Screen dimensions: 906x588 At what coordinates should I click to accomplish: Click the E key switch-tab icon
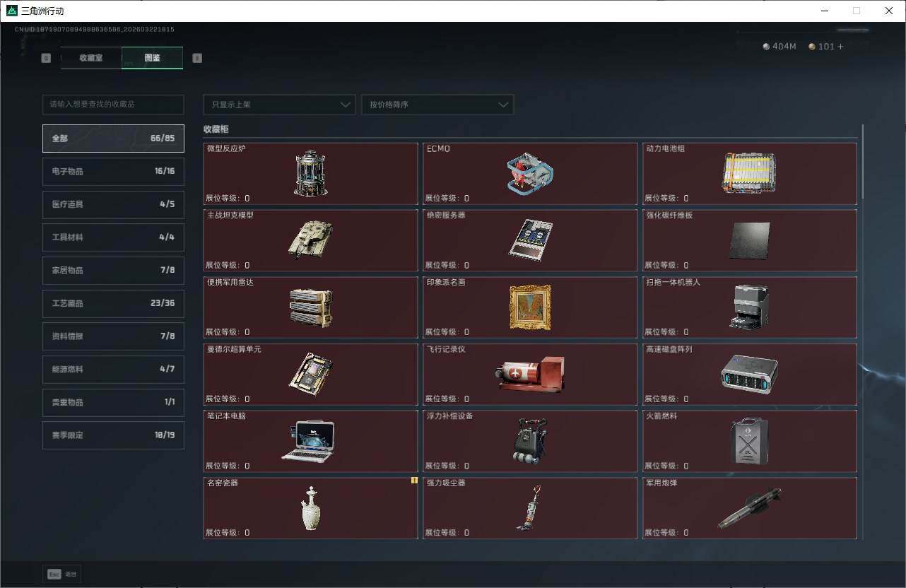coord(197,58)
